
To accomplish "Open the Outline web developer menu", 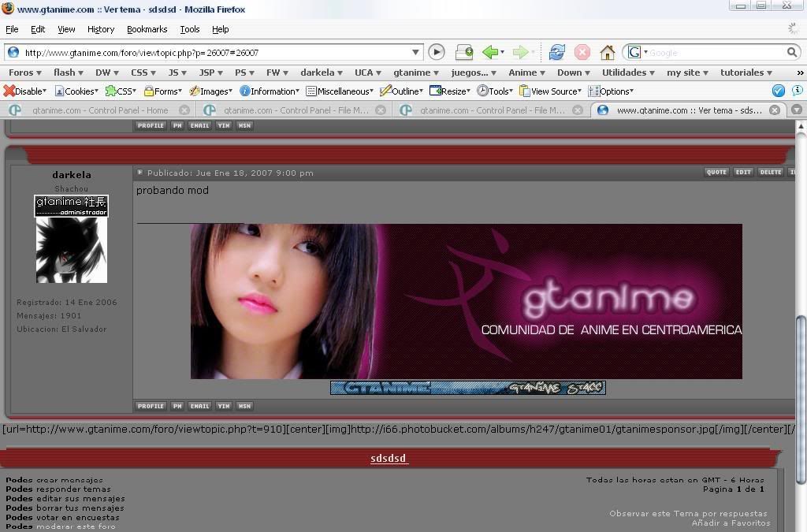I will click(401, 91).
